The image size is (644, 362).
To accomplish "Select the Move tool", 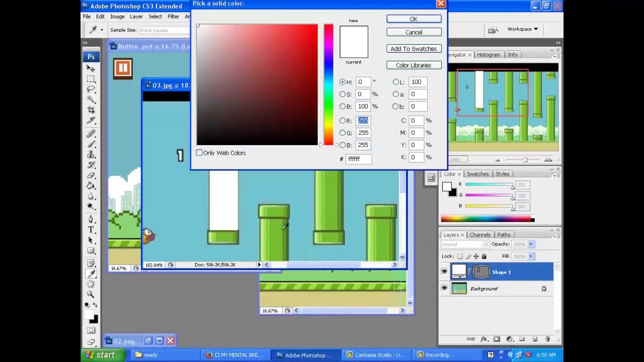I will pyautogui.click(x=91, y=68).
